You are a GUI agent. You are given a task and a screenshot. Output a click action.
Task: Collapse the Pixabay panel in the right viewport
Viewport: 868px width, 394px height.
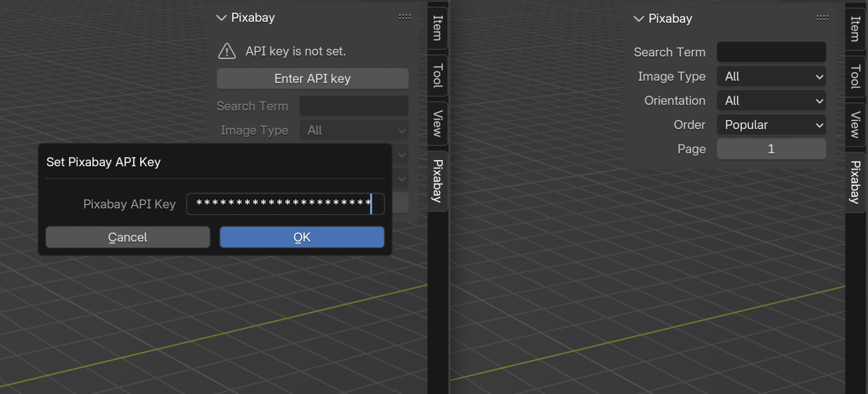[x=638, y=19]
